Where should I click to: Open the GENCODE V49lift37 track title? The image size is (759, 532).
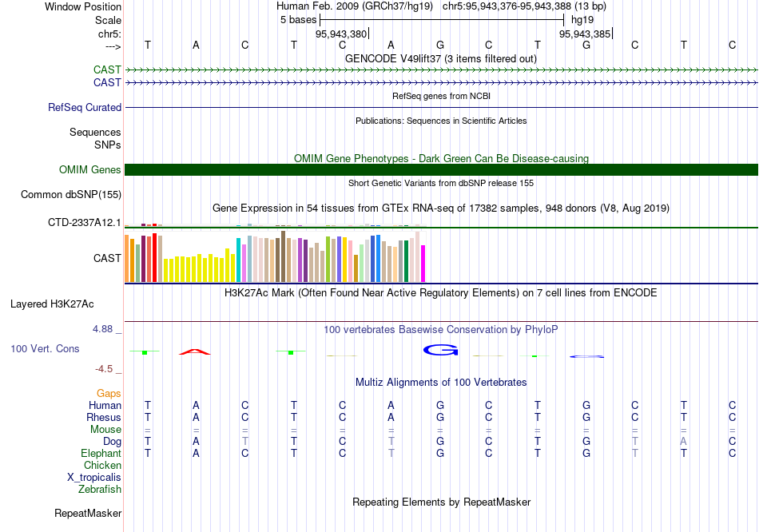[x=441, y=59]
